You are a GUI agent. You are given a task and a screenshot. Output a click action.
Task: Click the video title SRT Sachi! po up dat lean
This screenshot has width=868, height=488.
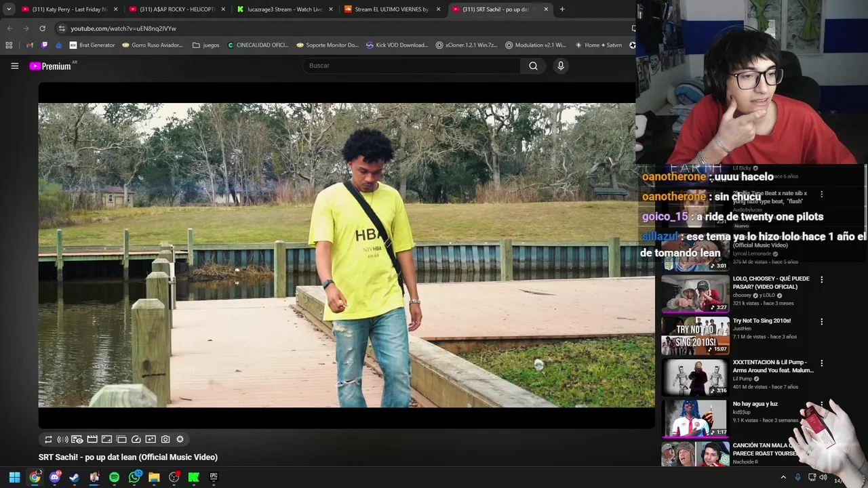(128, 457)
